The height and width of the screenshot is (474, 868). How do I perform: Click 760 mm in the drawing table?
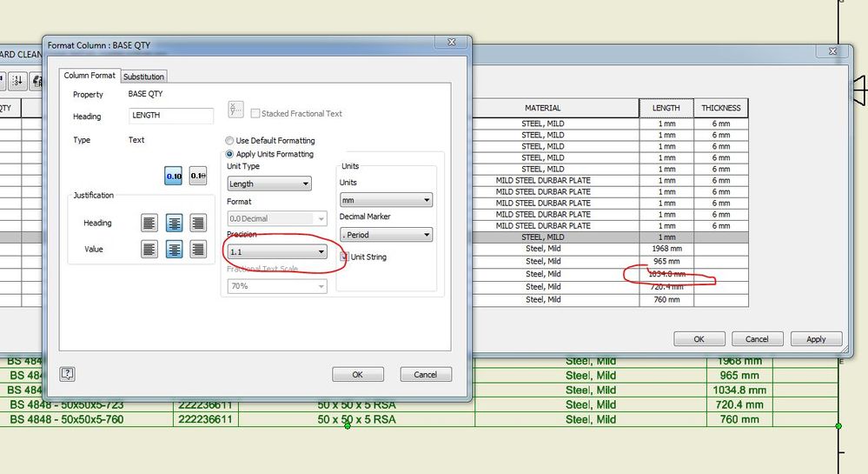point(739,420)
